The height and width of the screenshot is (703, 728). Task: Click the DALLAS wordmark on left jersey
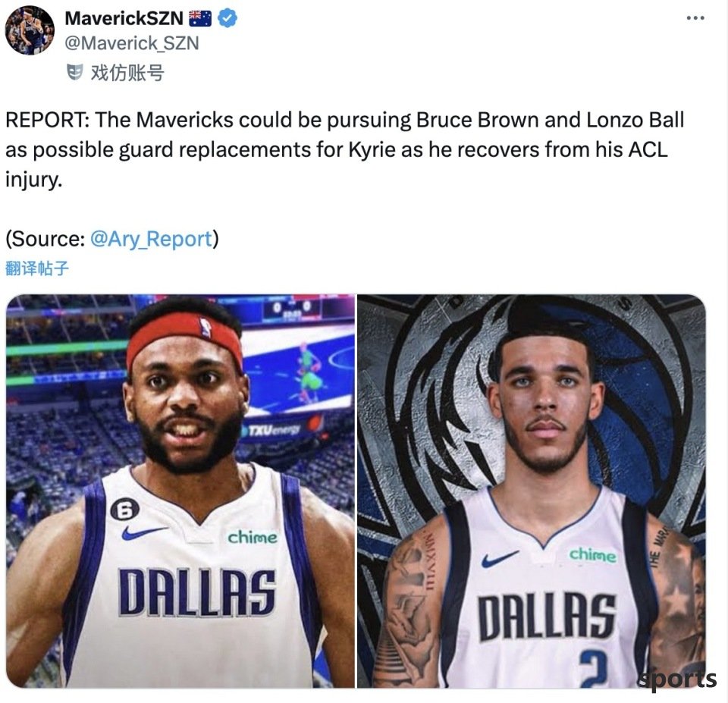197,592
